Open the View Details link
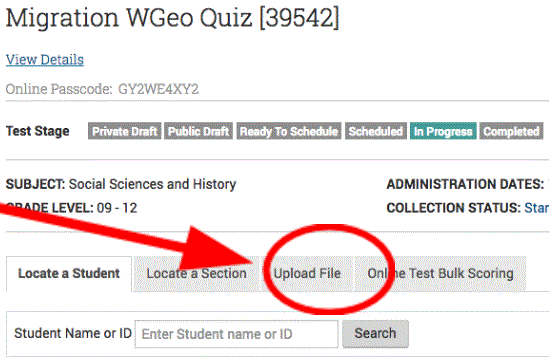This screenshot has height=360, width=560. 45,60
